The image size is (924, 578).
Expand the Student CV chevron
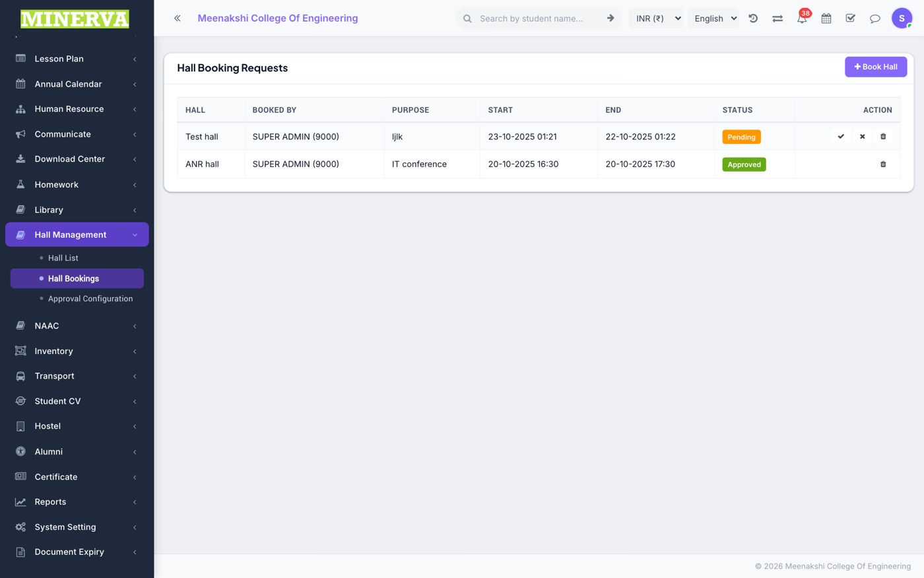[x=135, y=402]
